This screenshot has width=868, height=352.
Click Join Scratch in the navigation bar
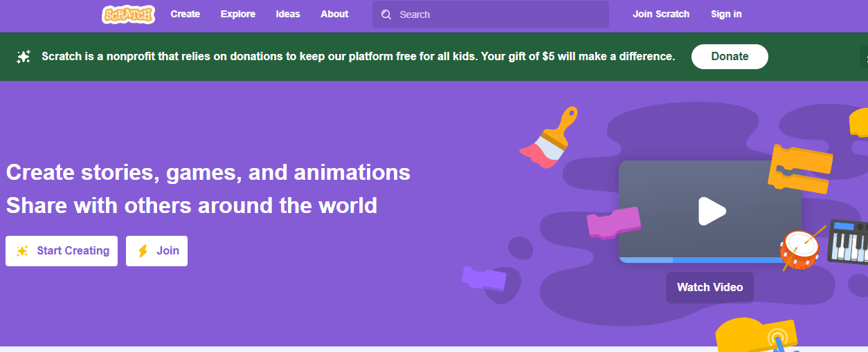point(661,14)
